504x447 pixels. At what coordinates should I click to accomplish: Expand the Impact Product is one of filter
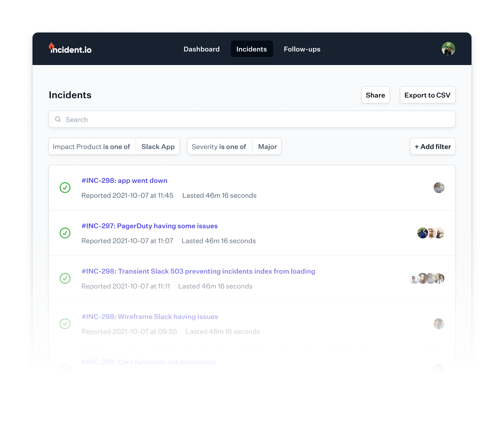(x=91, y=147)
